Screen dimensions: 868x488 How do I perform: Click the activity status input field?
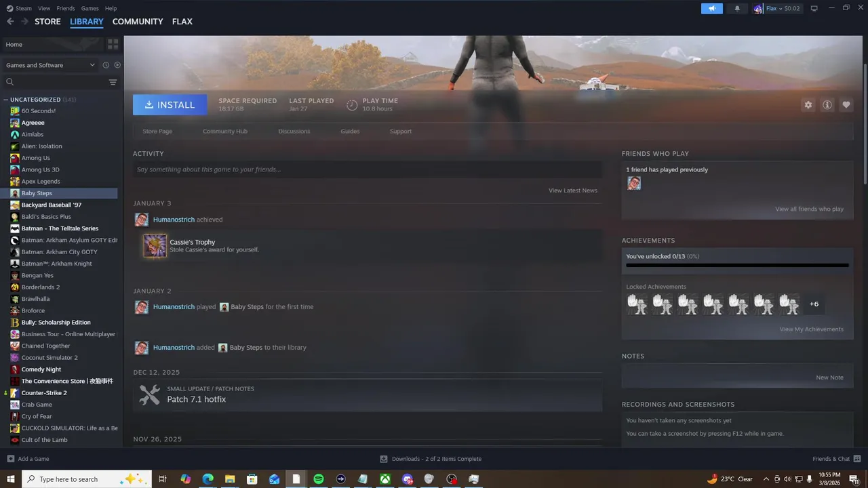click(368, 169)
